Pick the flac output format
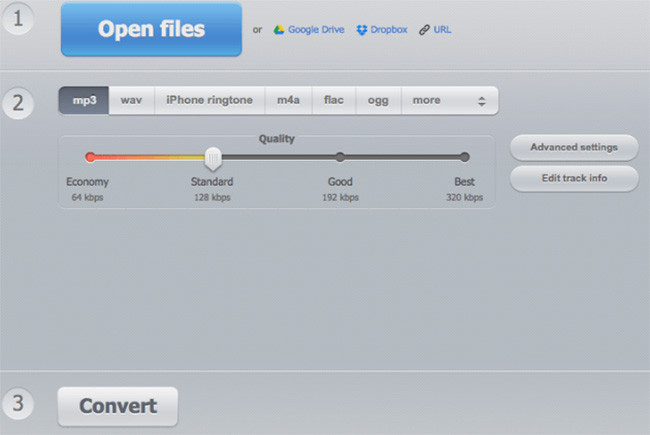650x435 pixels. point(332,100)
